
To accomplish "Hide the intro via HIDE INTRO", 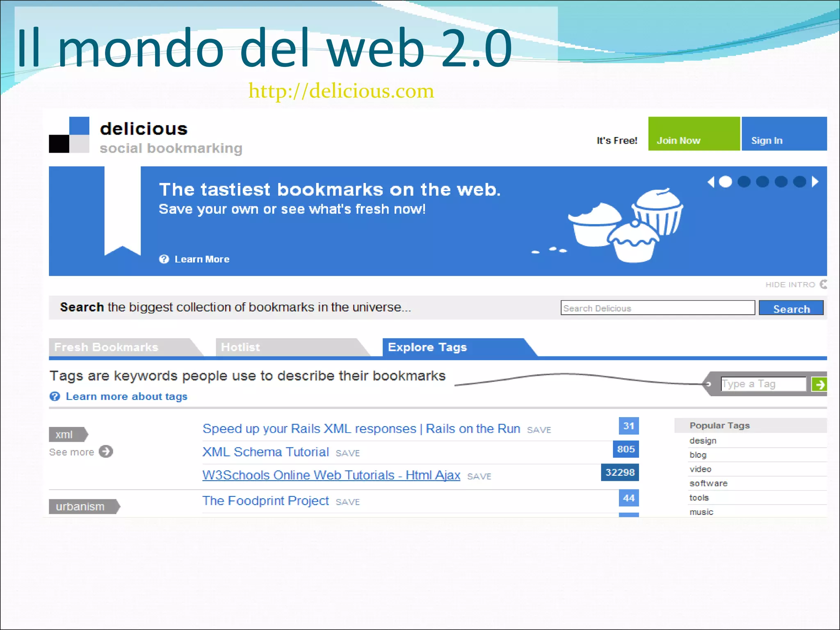I will pyautogui.click(x=790, y=285).
